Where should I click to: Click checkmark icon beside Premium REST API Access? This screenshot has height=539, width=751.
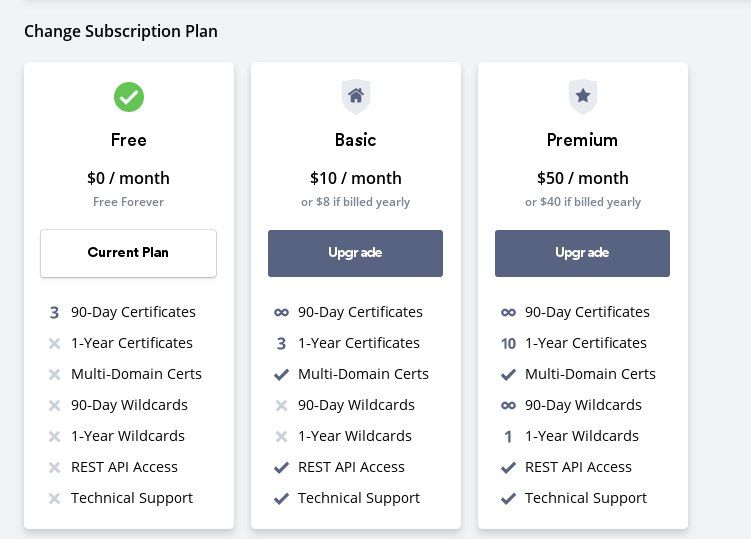coord(509,468)
